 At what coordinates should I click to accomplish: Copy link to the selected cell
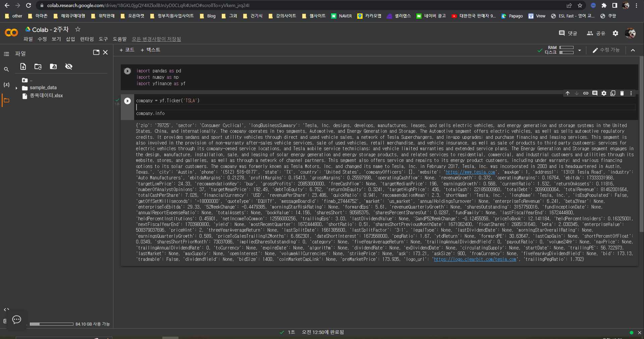coord(586,93)
